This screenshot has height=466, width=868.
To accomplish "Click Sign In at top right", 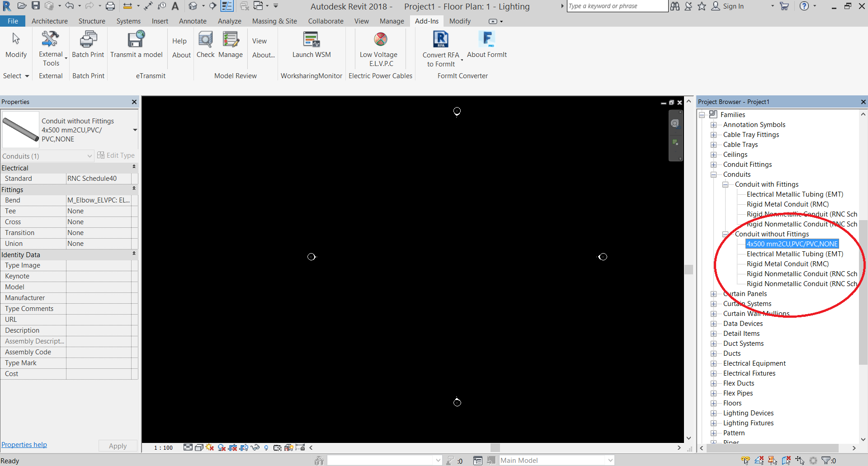I will coord(727,6).
